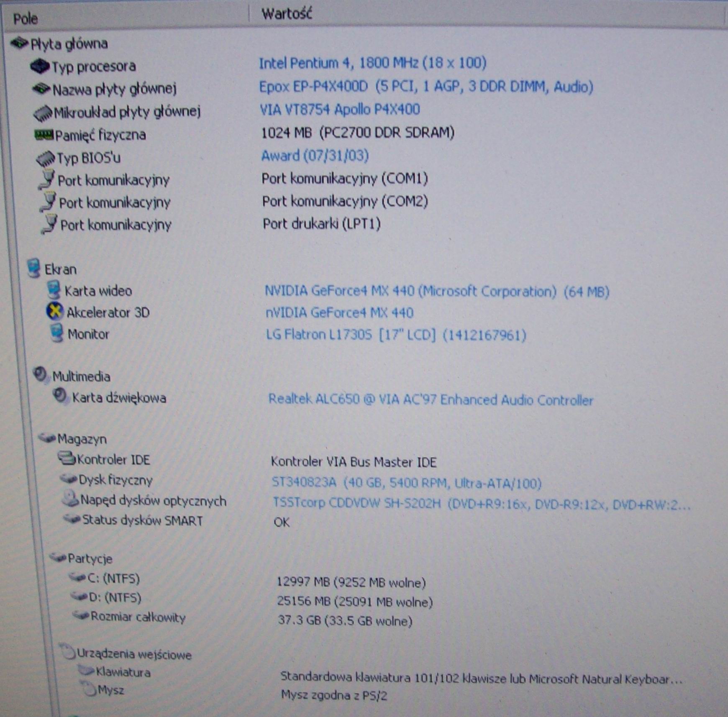The image size is (728, 717).
Task: Select the Napęd dysków optycznych label
Action: [154, 501]
